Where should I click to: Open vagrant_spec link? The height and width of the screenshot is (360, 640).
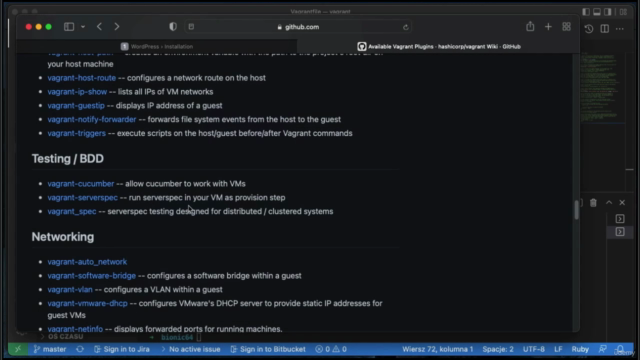tap(72, 211)
